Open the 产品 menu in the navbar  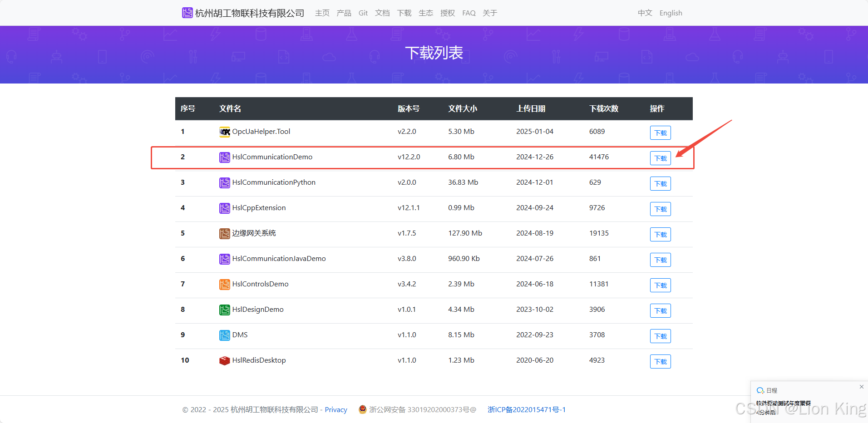pyautogui.click(x=344, y=13)
